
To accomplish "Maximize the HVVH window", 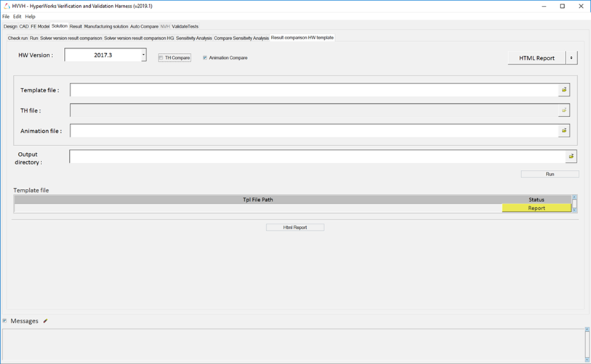I will tap(563, 6).
